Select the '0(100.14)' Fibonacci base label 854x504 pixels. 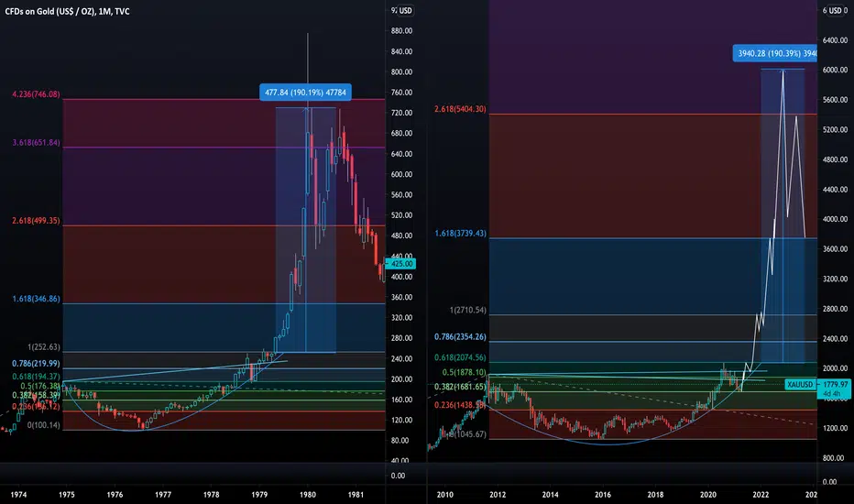click(44, 425)
